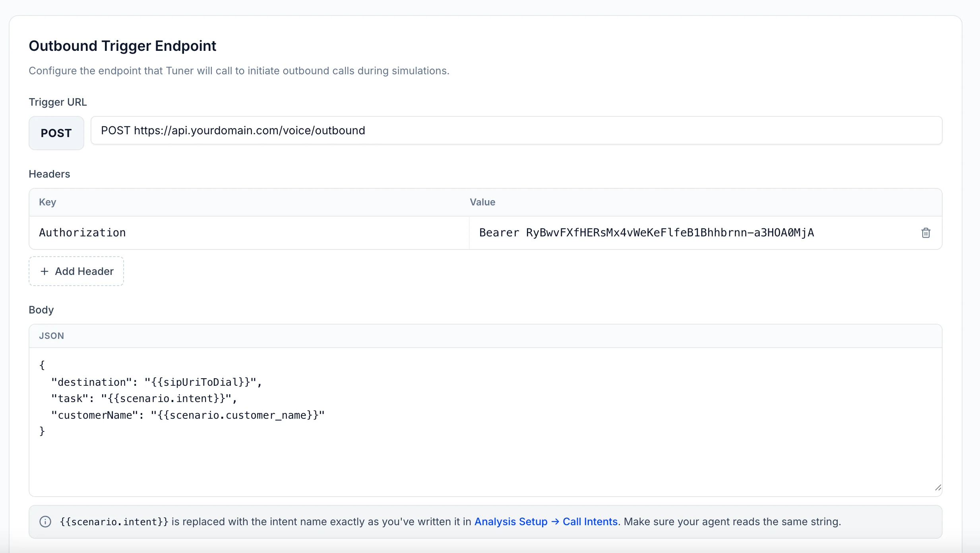Click the JSON label of the body
The image size is (980, 553).
(x=51, y=336)
